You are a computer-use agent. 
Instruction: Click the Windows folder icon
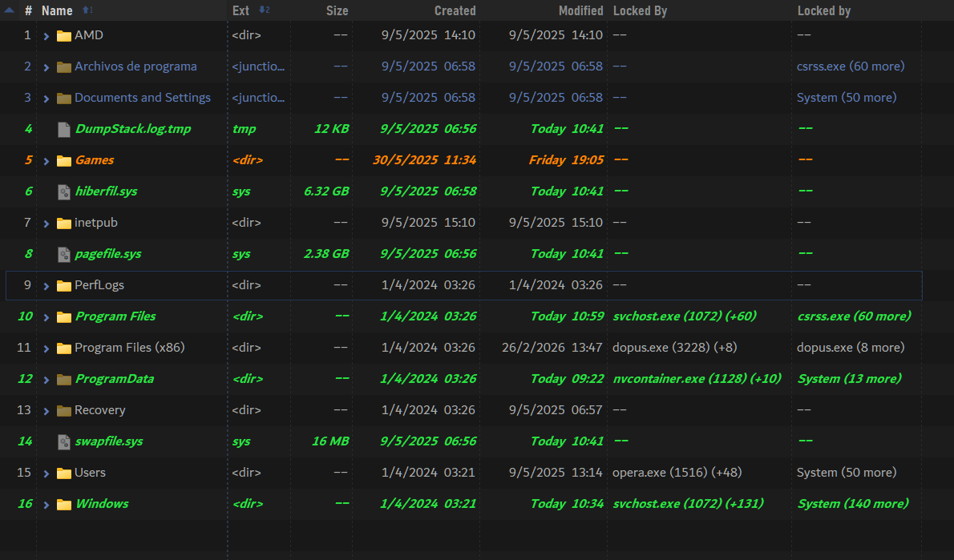click(64, 504)
